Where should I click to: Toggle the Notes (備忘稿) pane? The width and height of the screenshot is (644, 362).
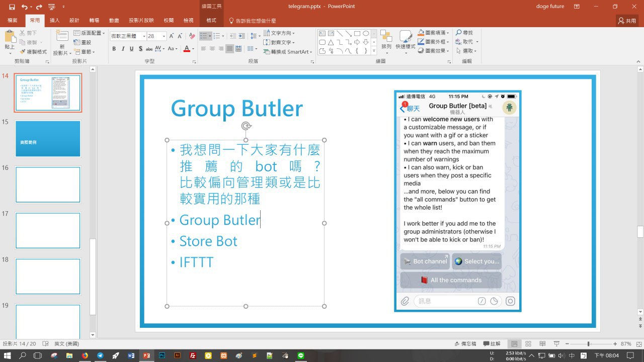coord(465,344)
